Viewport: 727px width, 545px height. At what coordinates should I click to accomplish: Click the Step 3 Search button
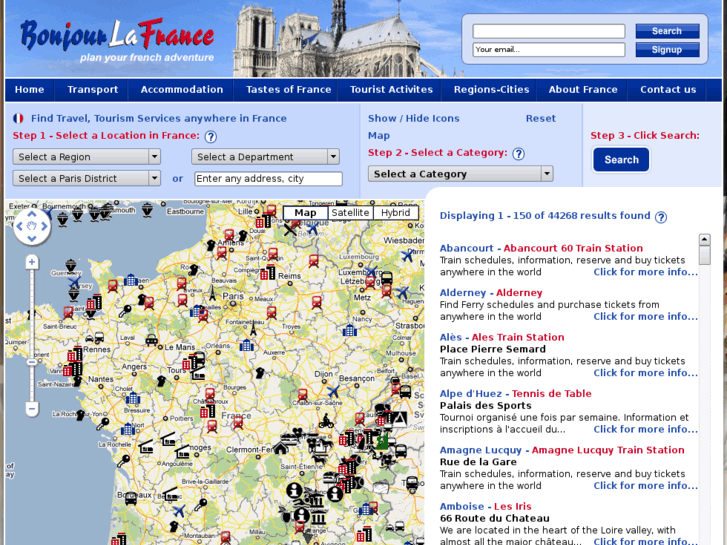(621, 160)
